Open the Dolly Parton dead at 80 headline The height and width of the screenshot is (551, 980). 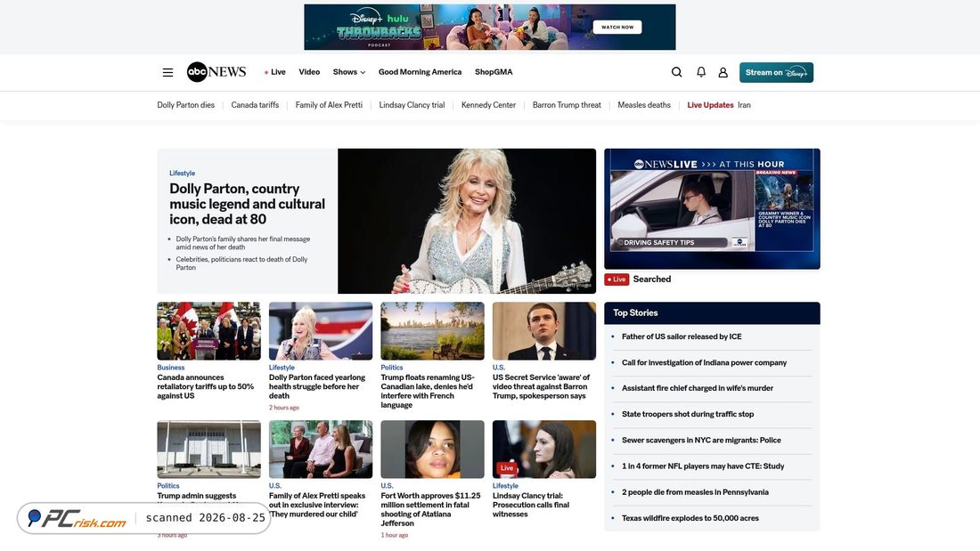tap(247, 204)
